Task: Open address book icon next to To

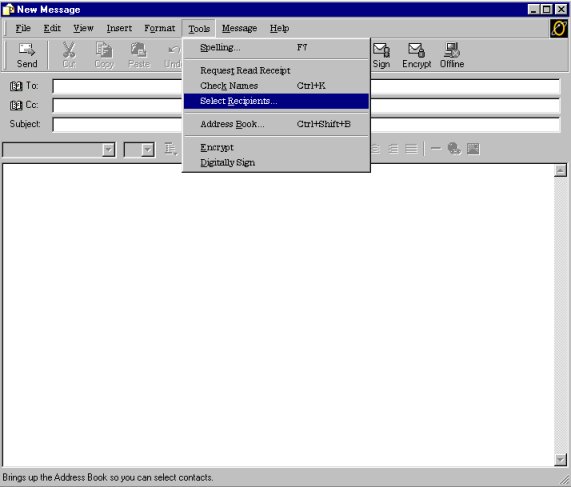Action: click(x=16, y=86)
